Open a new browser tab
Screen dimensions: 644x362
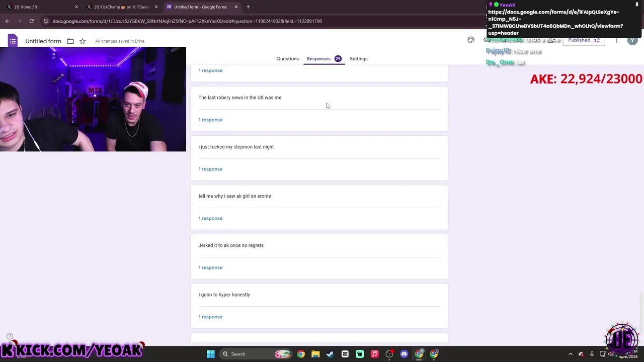pos(248,7)
